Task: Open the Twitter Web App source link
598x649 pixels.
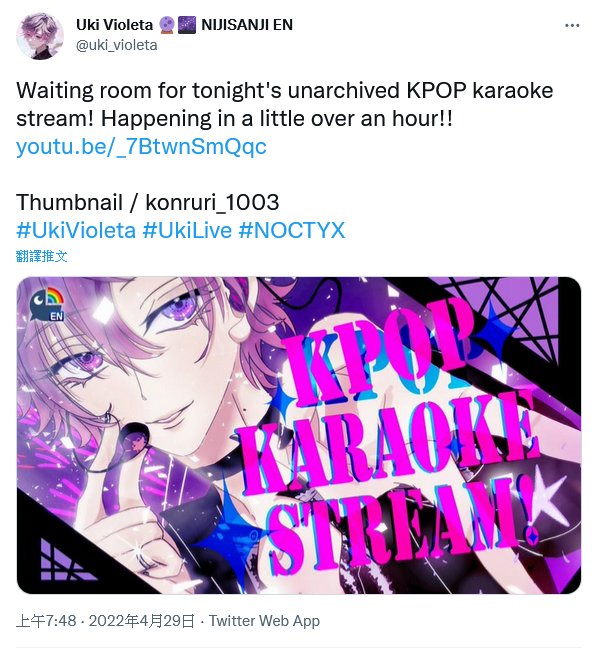Action: click(x=264, y=621)
